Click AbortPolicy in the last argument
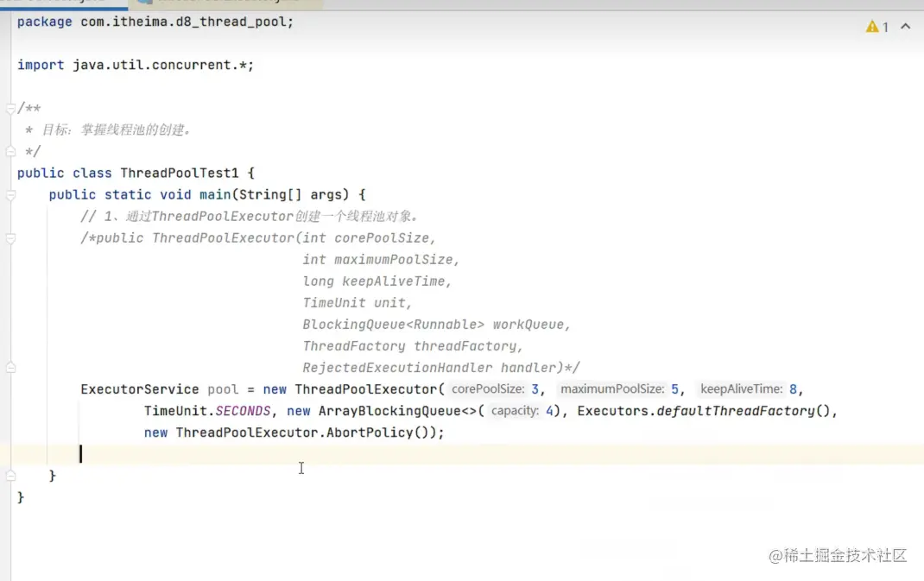924x581 pixels. click(x=370, y=433)
